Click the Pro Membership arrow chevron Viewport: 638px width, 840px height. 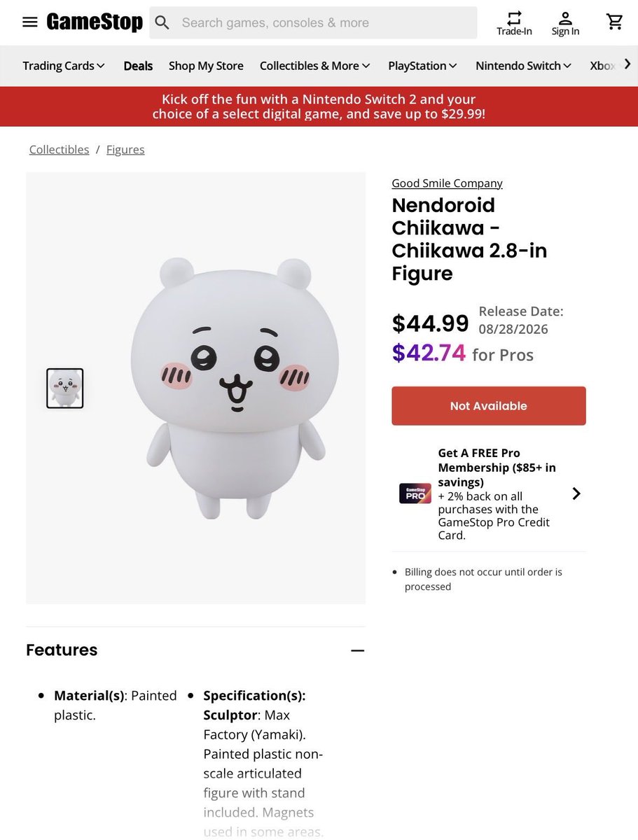click(576, 493)
